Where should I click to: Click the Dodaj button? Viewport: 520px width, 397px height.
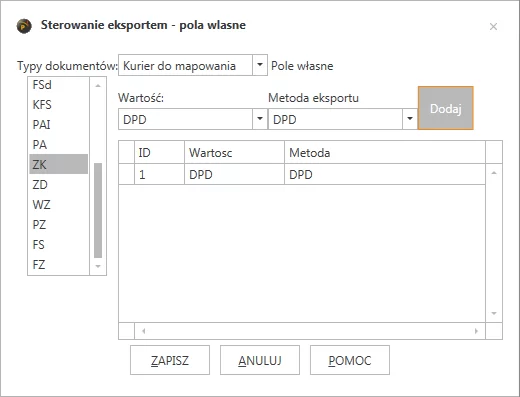point(446,108)
